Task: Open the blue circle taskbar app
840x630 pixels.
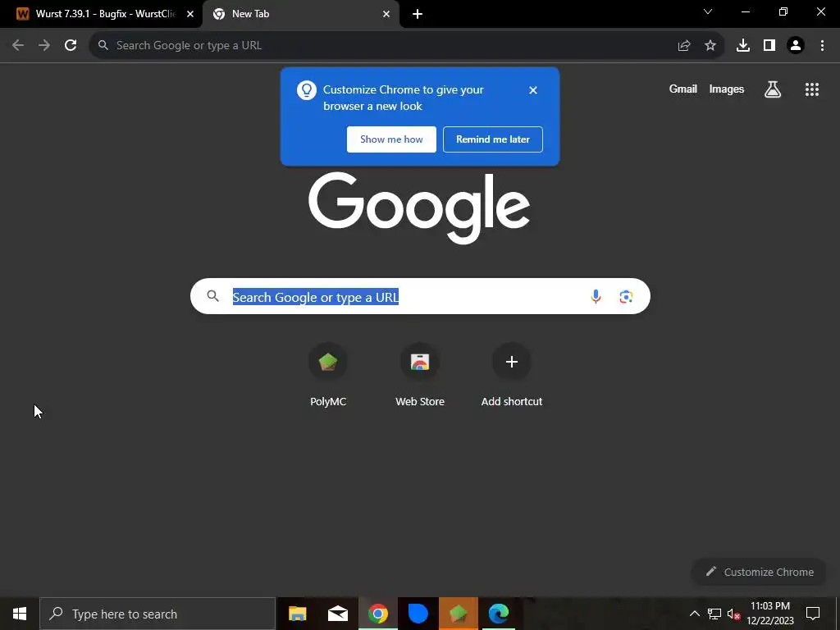Action: pos(418,614)
